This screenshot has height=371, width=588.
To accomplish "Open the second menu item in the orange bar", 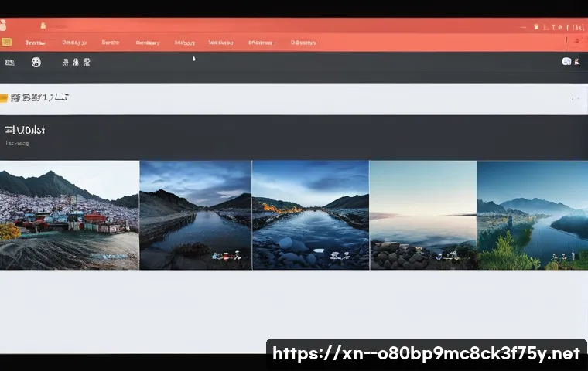I will (74, 43).
